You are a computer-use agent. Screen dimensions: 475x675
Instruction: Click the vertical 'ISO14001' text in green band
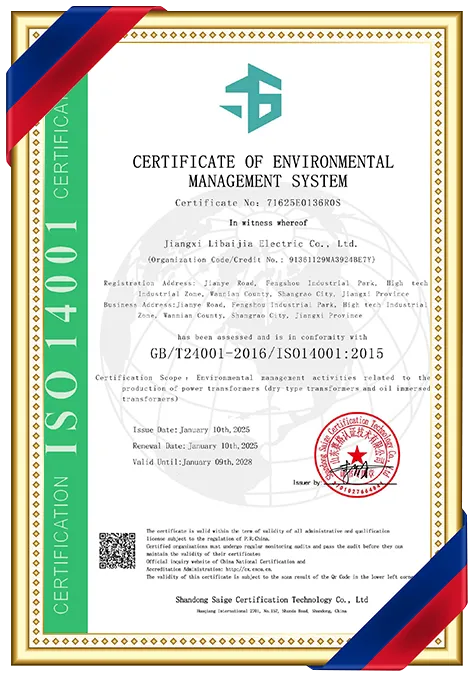click(x=61, y=337)
